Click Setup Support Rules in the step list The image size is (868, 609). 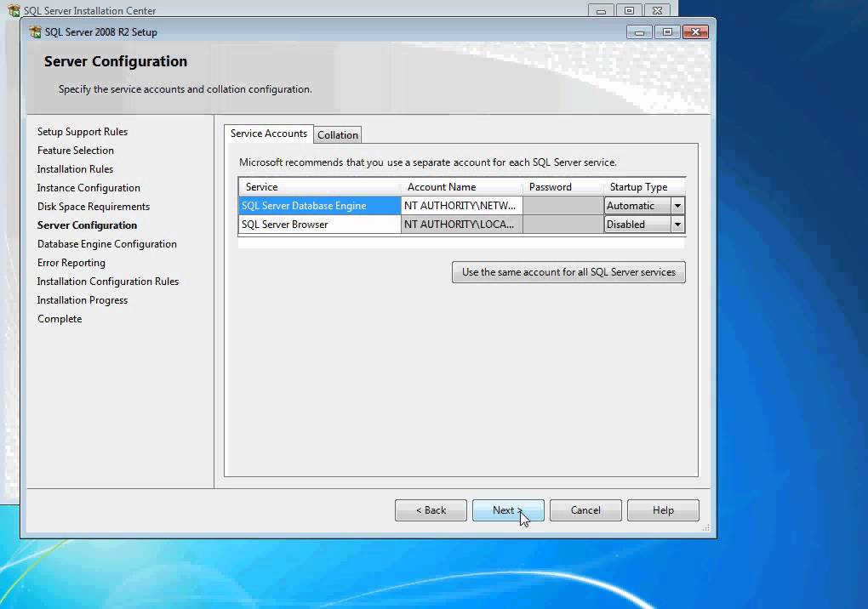(83, 132)
